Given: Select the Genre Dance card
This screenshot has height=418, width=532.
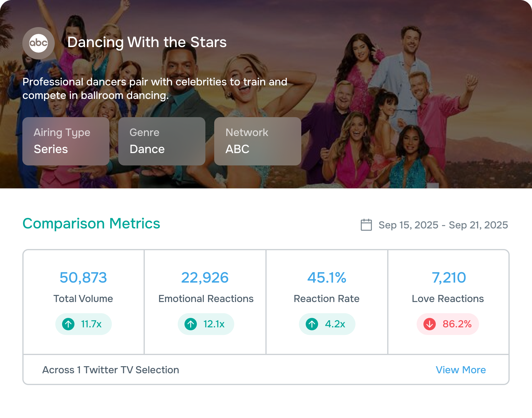Looking at the screenshot, I should [162, 141].
